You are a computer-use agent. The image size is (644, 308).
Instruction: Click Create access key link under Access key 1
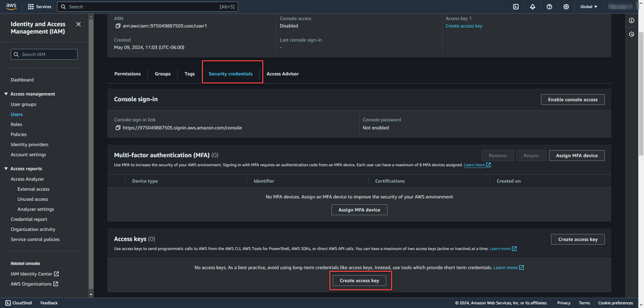464,26
